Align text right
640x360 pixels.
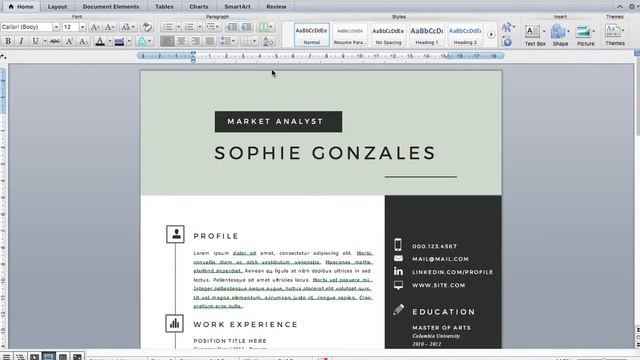click(196, 41)
